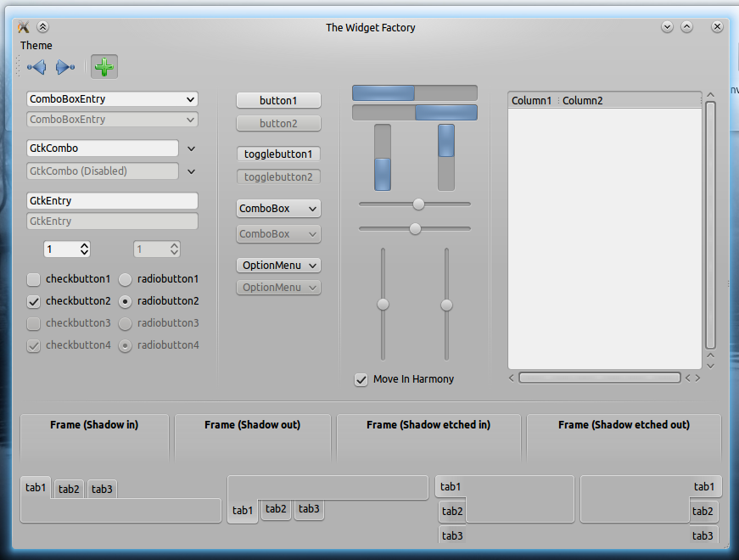
Task: Open the OptionMenu dropdown
Action: (278, 266)
